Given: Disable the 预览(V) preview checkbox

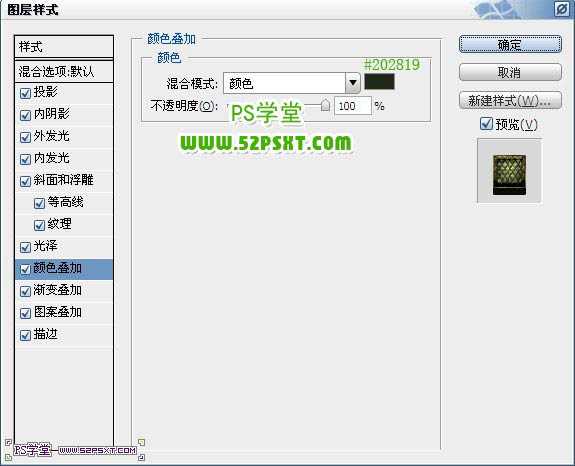Looking at the screenshot, I should click(x=486, y=124).
